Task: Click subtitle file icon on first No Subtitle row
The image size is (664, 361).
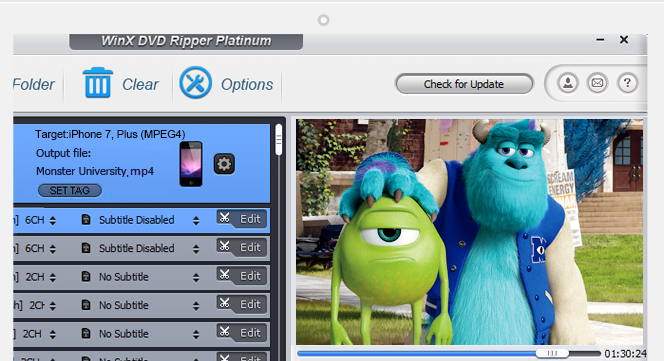Action: click(x=86, y=277)
